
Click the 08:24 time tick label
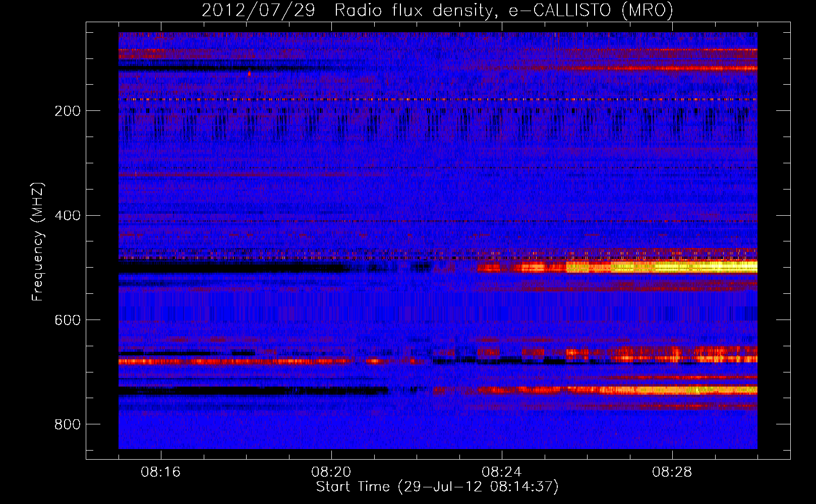pos(502,472)
